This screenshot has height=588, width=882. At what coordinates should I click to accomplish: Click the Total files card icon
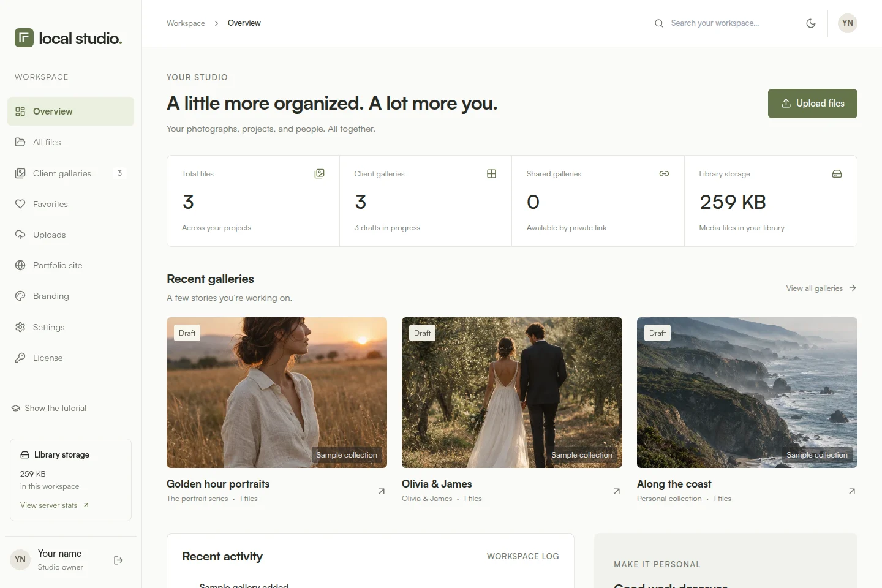pos(320,174)
